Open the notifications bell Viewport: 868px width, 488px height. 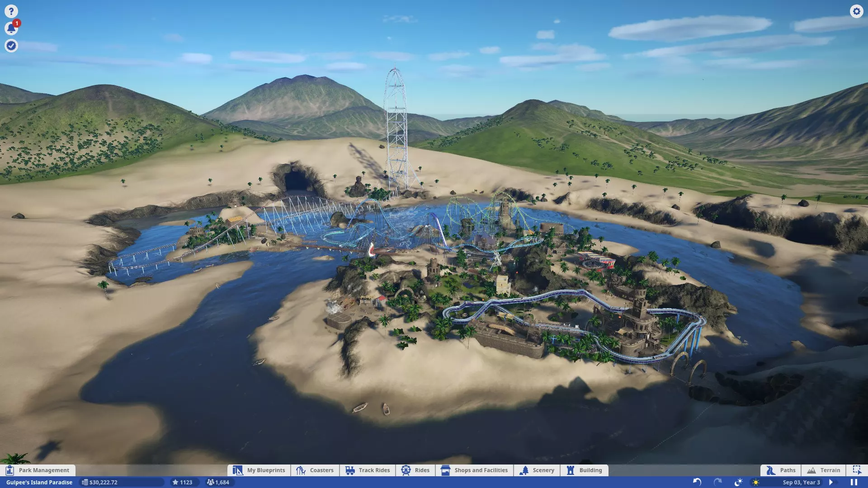pos(11,28)
